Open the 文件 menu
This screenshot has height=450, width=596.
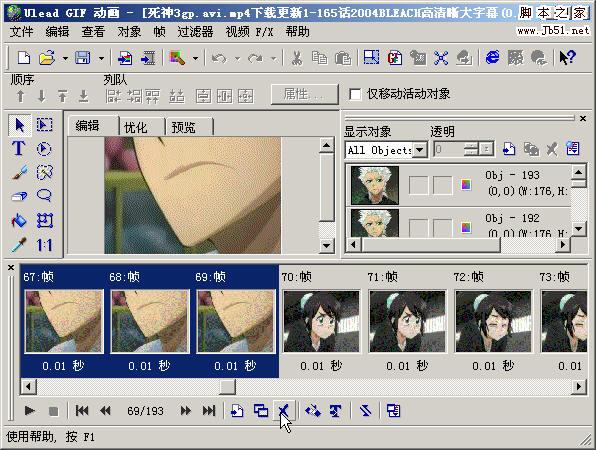coord(21,32)
